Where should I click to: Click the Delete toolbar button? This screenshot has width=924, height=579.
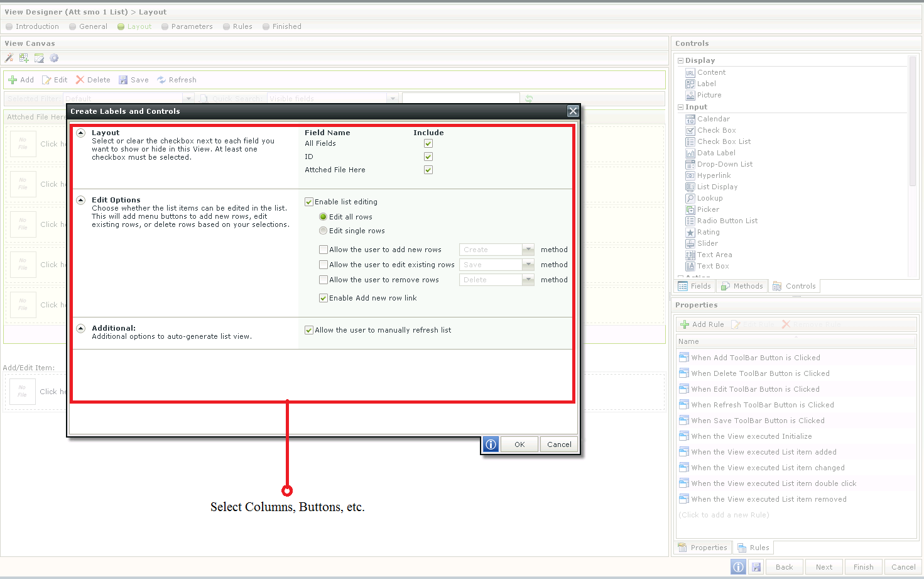coord(93,80)
